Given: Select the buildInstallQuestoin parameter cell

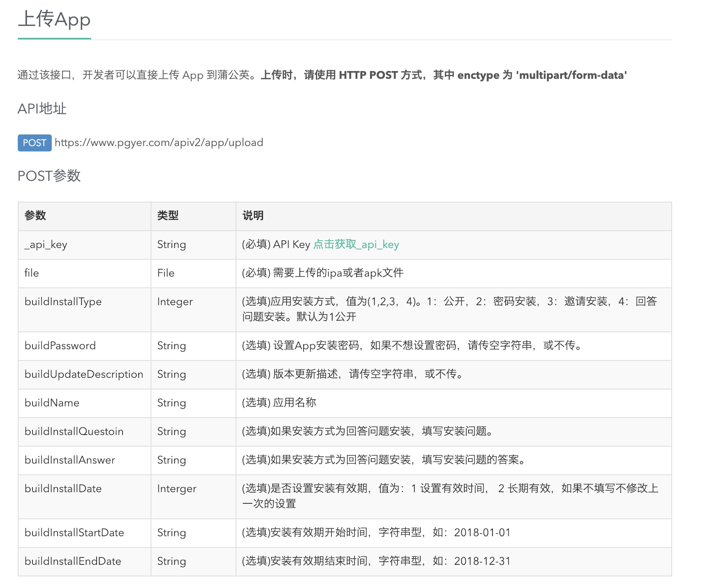Looking at the screenshot, I should [x=85, y=432].
